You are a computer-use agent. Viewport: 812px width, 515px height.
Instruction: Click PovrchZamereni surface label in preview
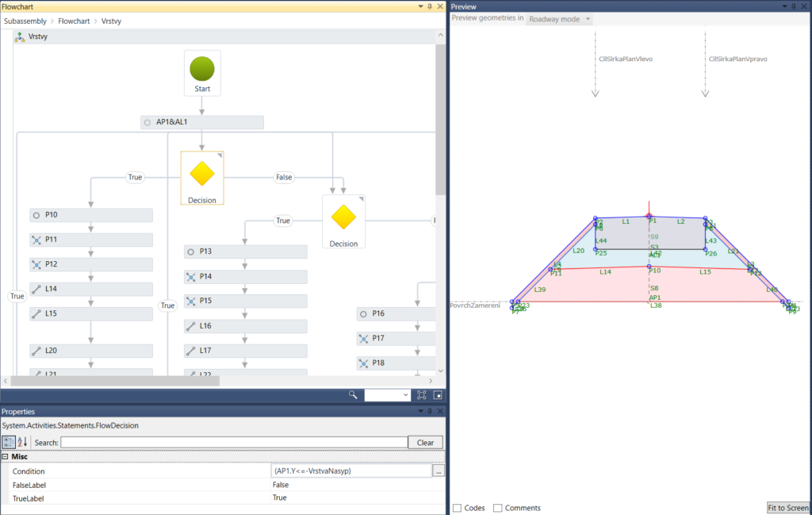(475, 306)
